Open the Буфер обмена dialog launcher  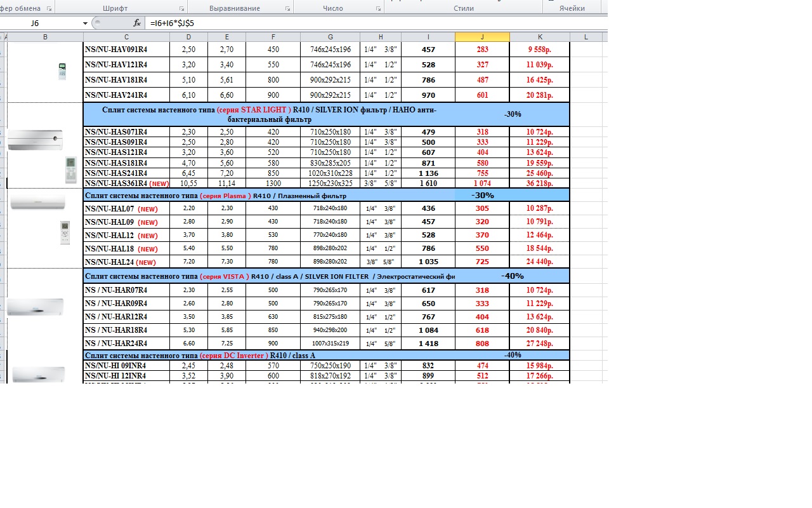click(x=49, y=9)
